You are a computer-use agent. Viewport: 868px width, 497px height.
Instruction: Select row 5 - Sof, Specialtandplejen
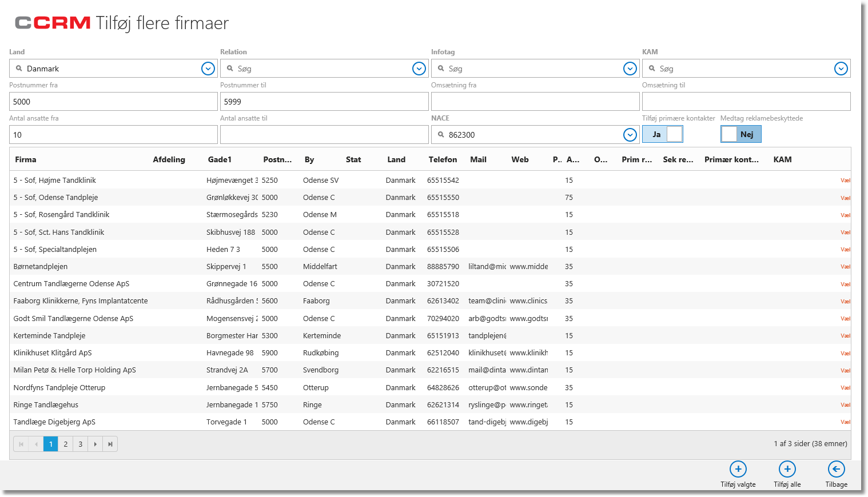[x=430, y=249]
